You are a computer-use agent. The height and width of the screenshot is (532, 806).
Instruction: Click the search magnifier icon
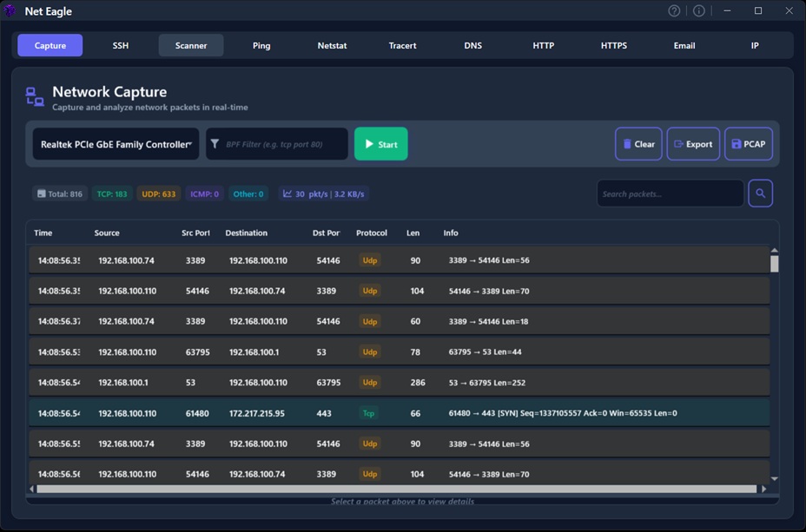point(760,193)
